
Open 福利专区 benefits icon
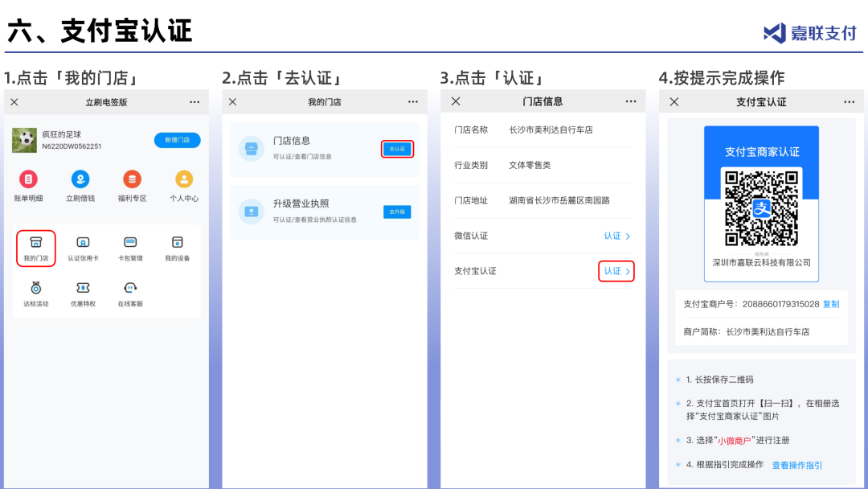pos(132,179)
